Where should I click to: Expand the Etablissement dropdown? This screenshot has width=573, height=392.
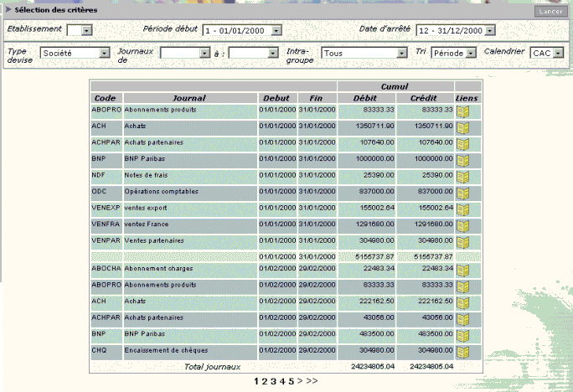coord(80,30)
